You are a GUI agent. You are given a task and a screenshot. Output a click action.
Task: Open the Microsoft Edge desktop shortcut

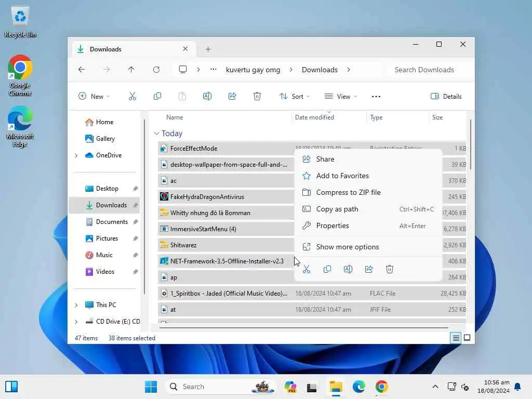[x=20, y=126]
